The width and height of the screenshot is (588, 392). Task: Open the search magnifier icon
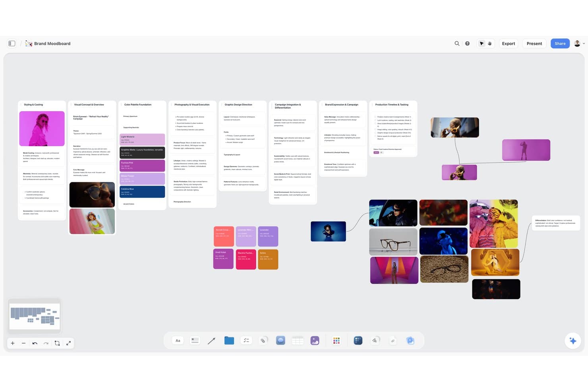pos(457,44)
